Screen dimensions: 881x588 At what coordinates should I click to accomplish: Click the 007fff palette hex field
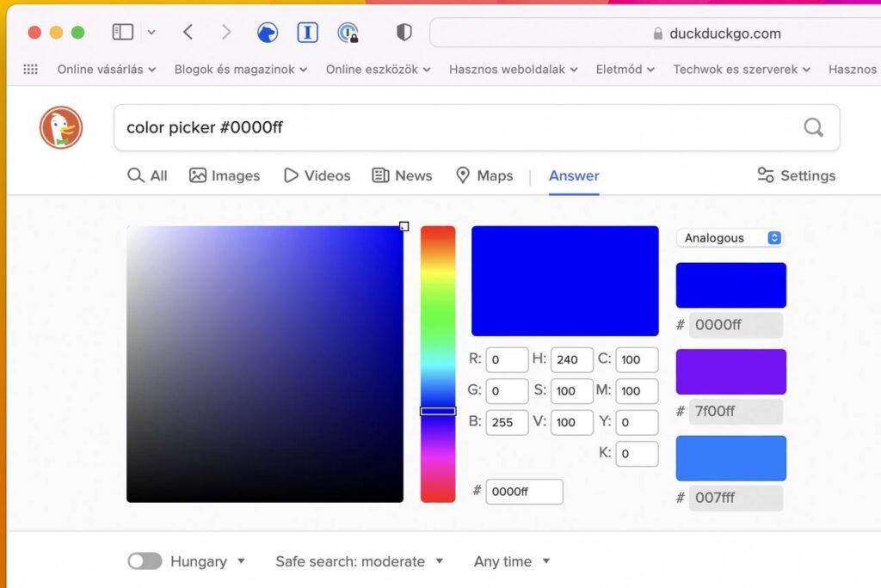736,498
